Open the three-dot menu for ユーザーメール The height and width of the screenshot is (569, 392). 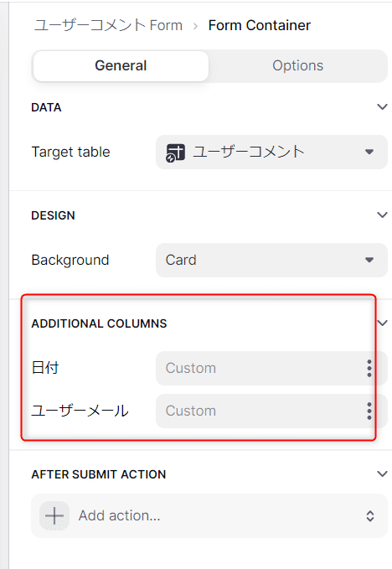pos(369,411)
